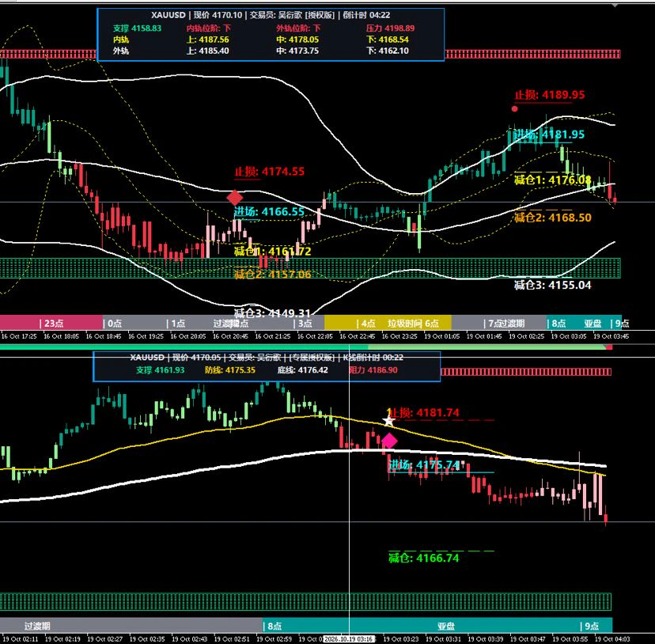The image size is (655, 644).
Task: Click the 底线: 4176.42 value
Action: point(303,369)
